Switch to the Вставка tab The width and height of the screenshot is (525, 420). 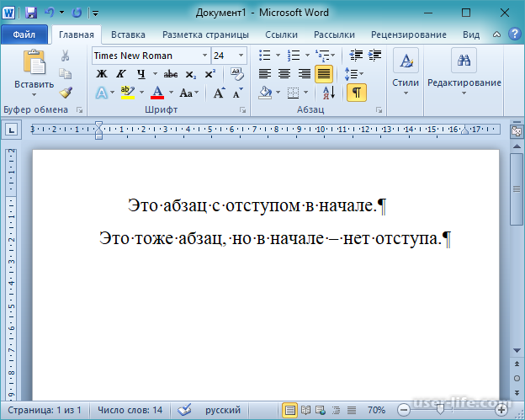pyautogui.click(x=128, y=35)
